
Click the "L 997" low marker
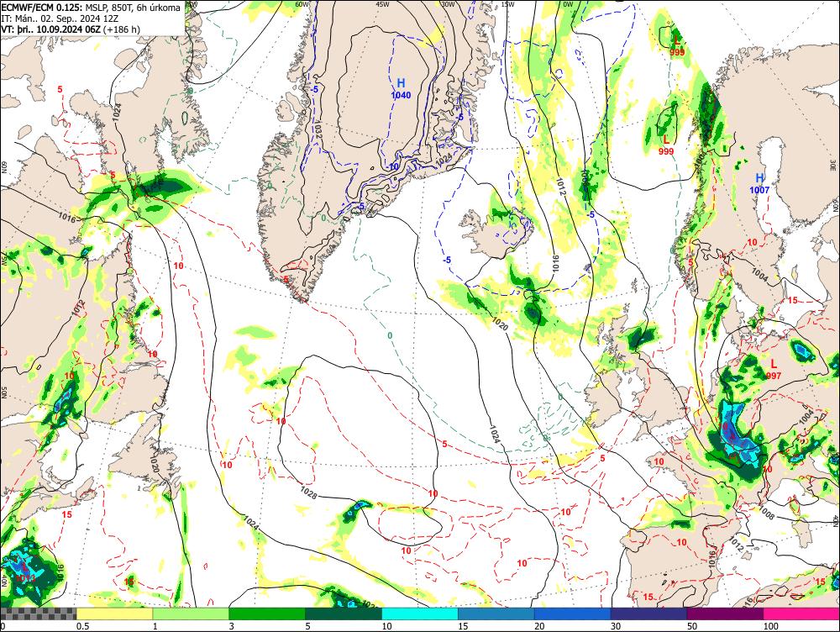pos(774,369)
